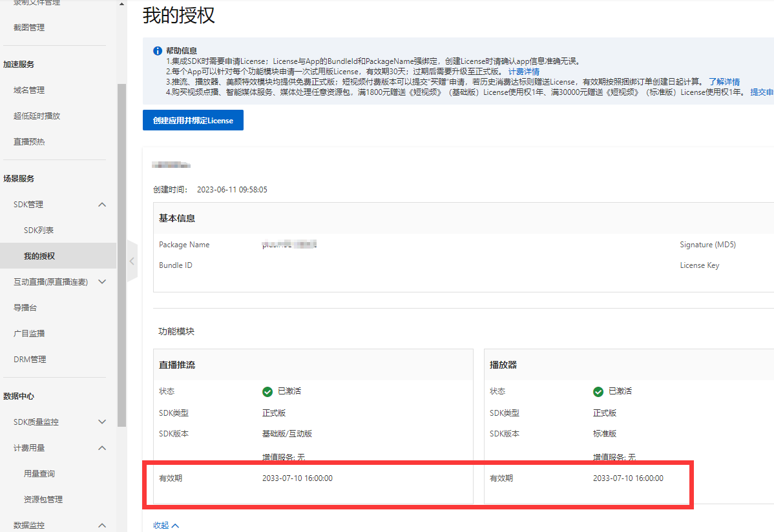Viewport: 774px width, 532px height.
Task: Click the green activated checkmark under 播放器
Action: pyautogui.click(x=598, y=392)
